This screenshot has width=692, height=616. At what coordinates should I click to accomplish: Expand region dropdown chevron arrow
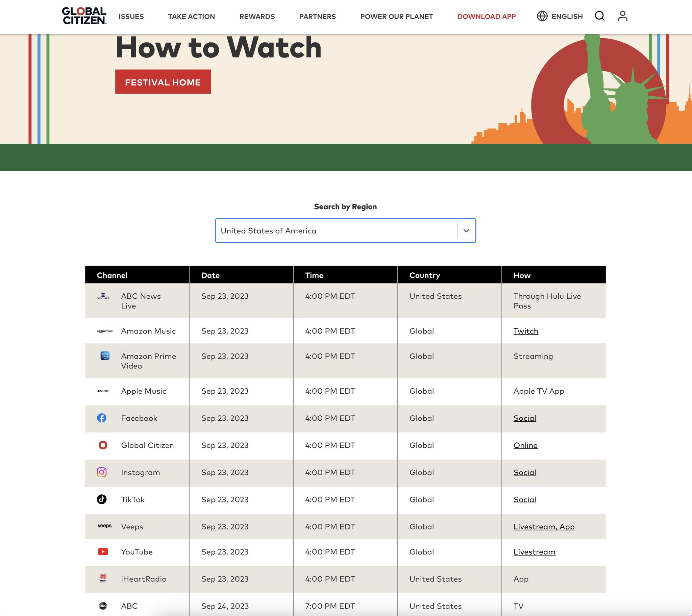click(466, 230)
